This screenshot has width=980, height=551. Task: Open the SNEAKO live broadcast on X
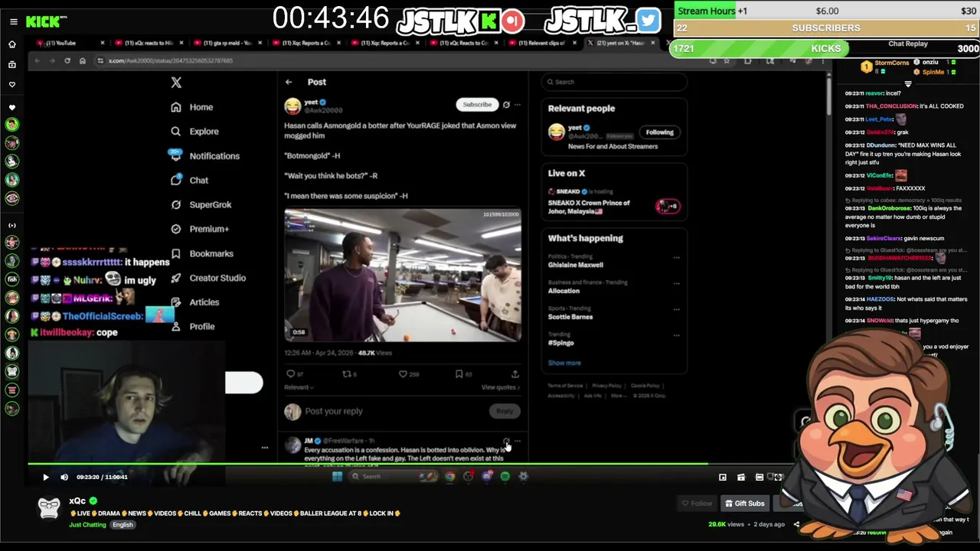[612, 202]
